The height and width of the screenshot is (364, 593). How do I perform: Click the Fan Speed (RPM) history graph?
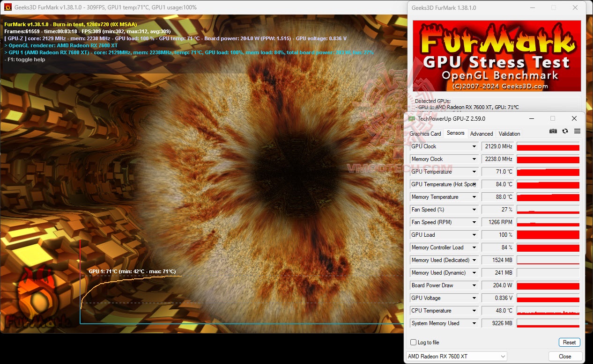point(548,222)
